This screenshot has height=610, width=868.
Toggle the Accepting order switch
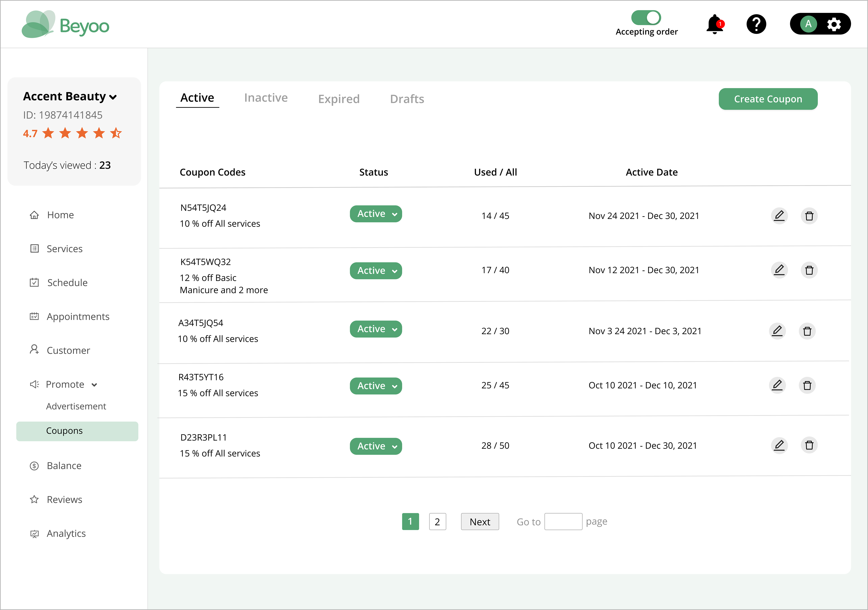pos(646,18)
